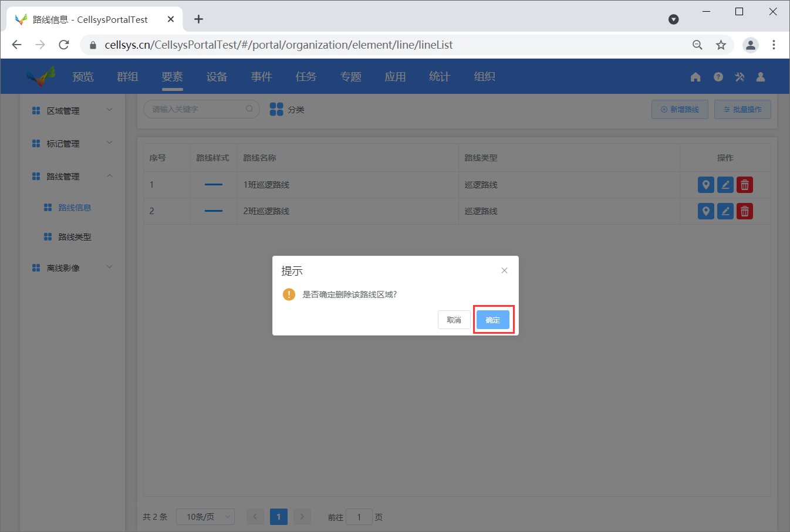Confirm deletion with 确定 button
Screen dimensions: 790x532
coord(493,320)
